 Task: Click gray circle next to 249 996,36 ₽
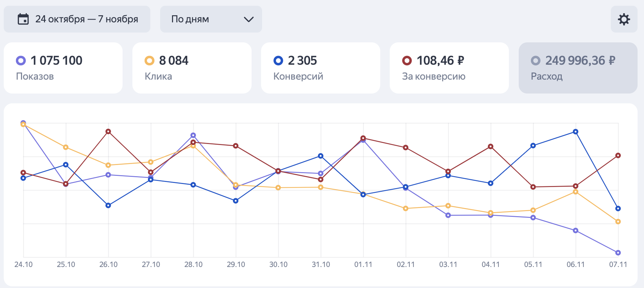pyautogui.click(x=536, y=61)
